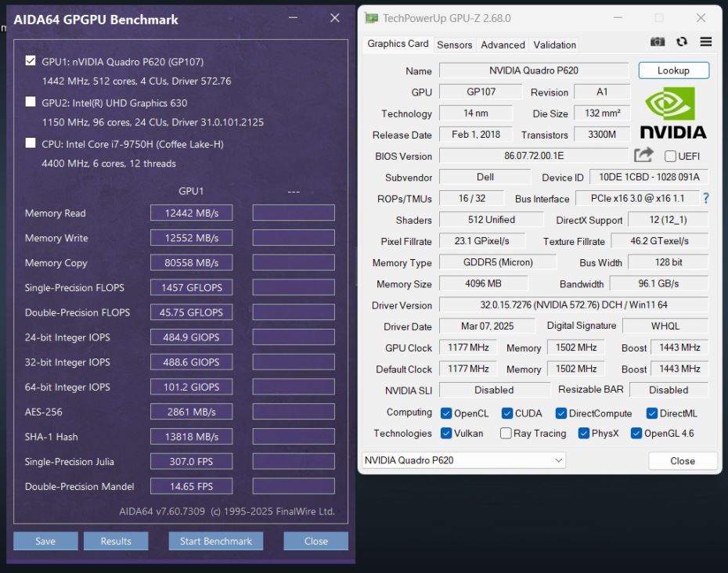Viewport: 728px width, 573px height.
Task: Click the BIOS export share icon
Action: 643,156
